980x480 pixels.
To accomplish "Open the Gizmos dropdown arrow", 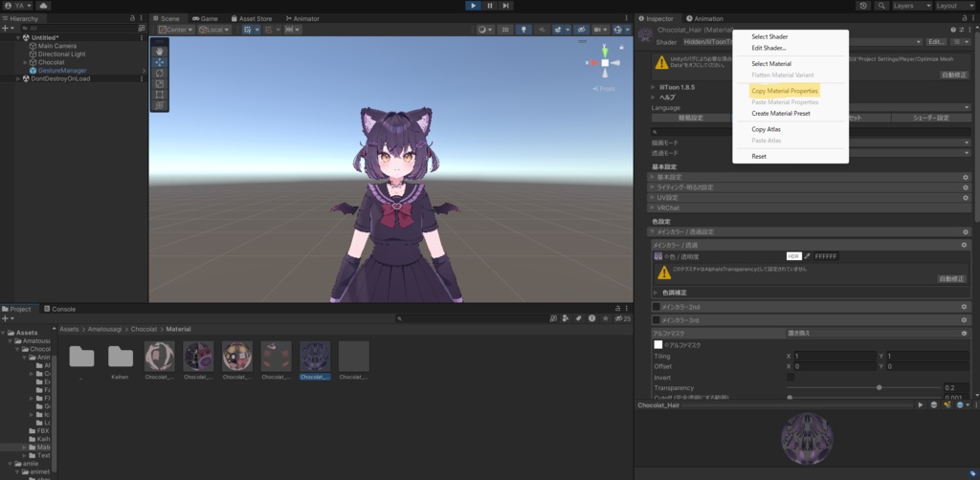I will (627, 30).
